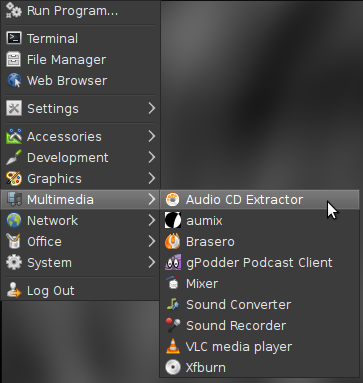
Task: Select the Development category label
Action: [68, 158]
